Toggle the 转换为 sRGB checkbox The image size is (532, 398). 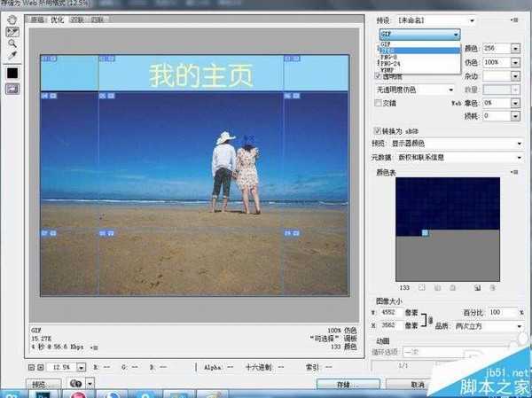[x=379, y=130]
